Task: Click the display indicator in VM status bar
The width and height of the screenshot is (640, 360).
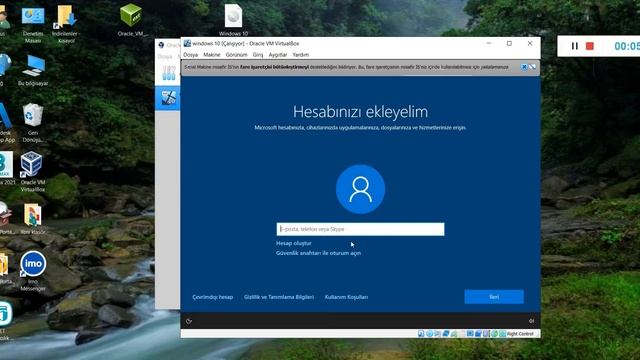Action: pyautogui.click(x=470, y=333)
